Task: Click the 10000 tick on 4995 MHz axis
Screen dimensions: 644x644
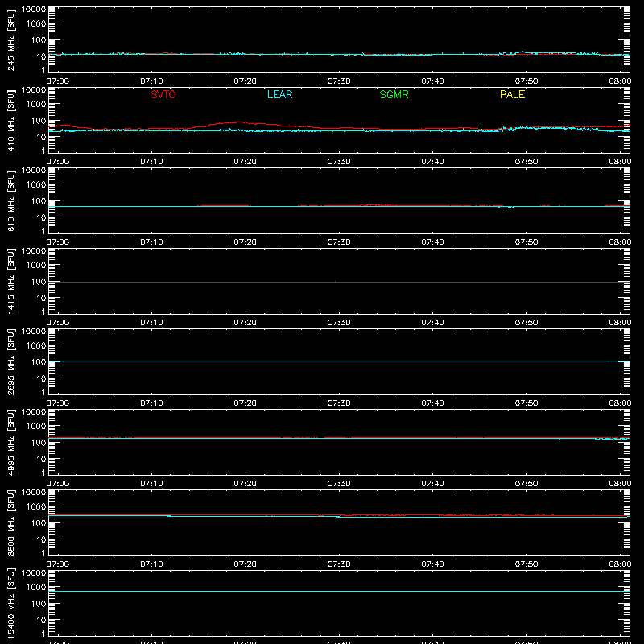Action: pos(34,412)
